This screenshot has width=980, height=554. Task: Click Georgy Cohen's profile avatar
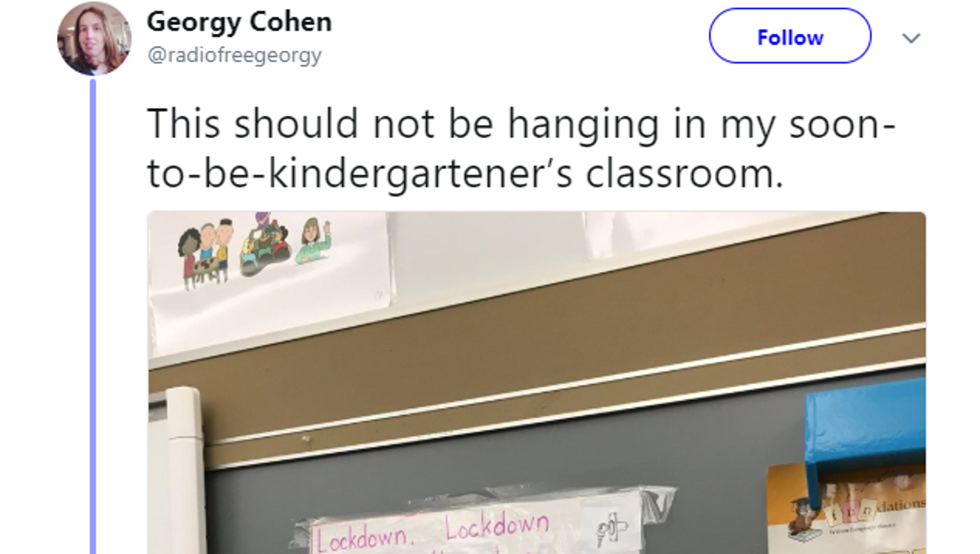[x=95, y=39]
